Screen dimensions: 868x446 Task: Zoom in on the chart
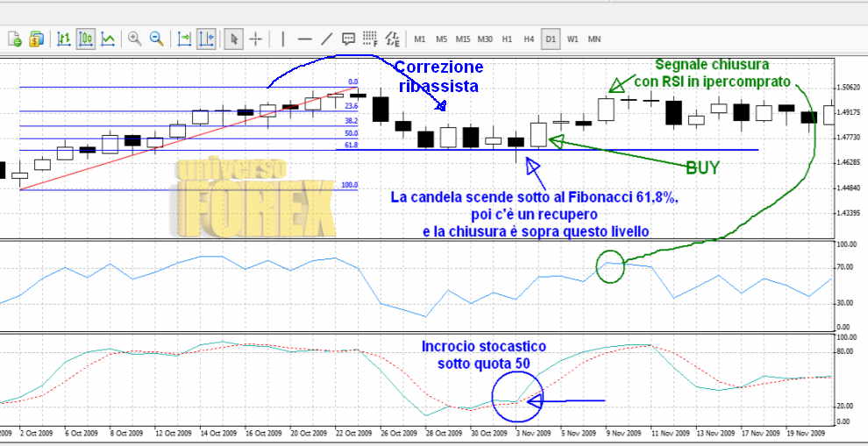(x=134, y=39)
